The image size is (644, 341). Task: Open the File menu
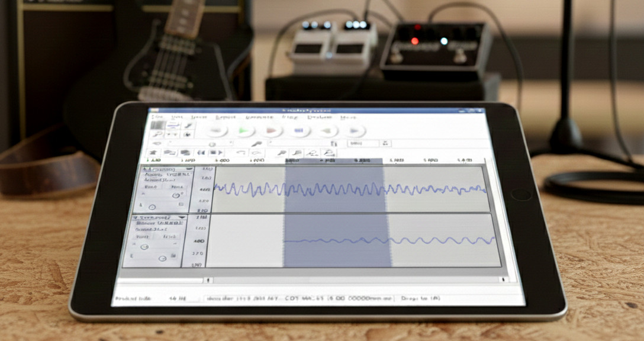click(x=155, y=117)
